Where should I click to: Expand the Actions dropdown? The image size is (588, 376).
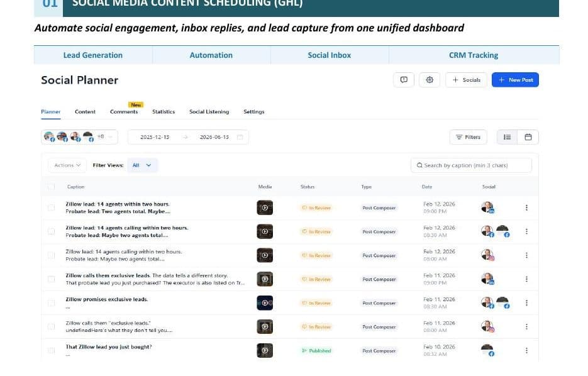point(67,165)
